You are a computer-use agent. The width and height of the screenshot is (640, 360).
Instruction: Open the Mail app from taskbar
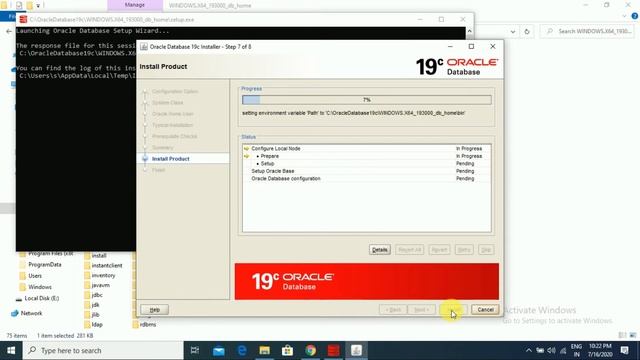point(218,351)
